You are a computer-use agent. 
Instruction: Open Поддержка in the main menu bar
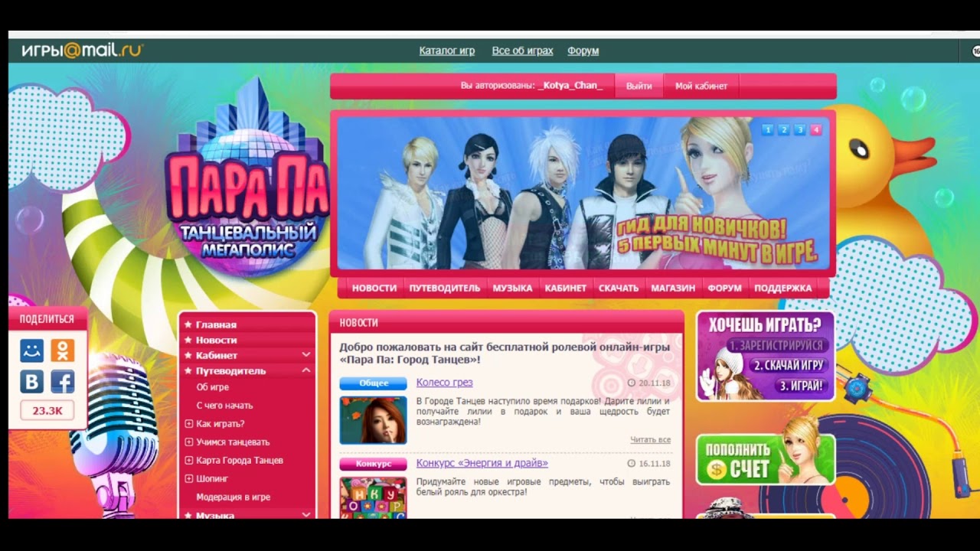pyautogui.click(x=783, y=289)
